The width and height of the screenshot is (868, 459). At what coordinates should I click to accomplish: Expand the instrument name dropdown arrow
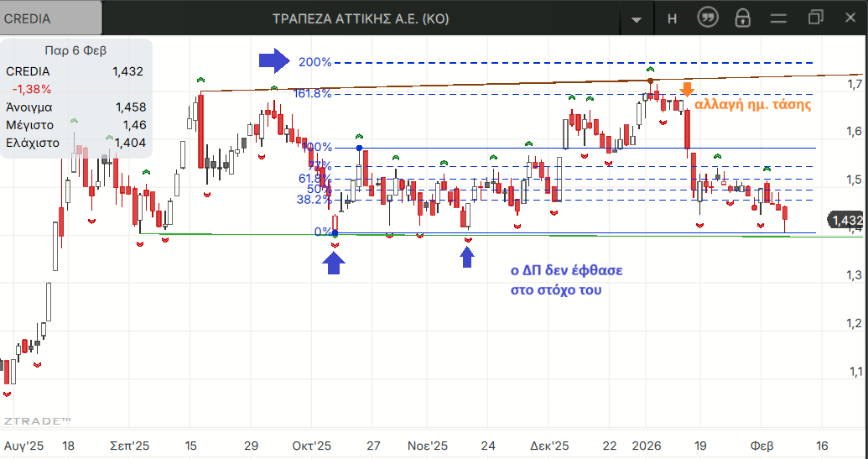coord(637,19)
